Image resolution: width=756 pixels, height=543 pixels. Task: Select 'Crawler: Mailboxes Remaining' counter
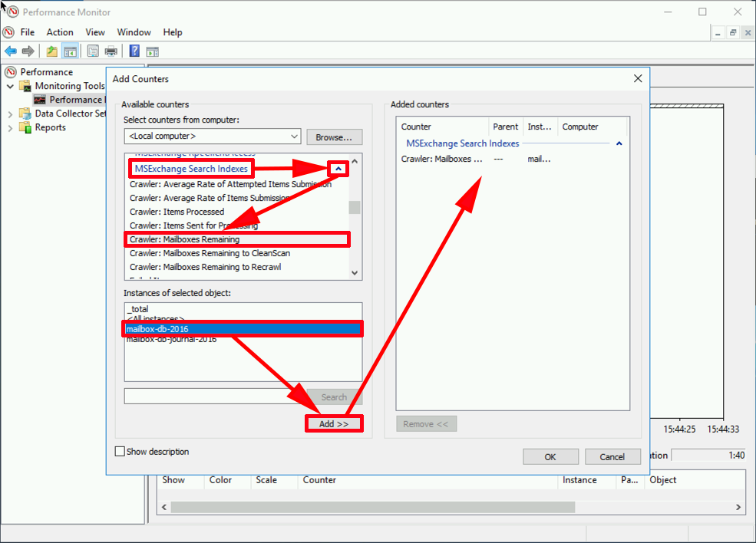pos(236,239)
